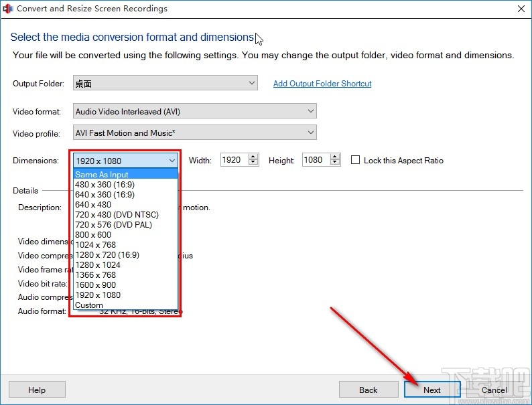Select 720 x 576 (DVD PAL)
This screenshot has height=405, width=532.
pyautogui.click(x=125, y=225)
